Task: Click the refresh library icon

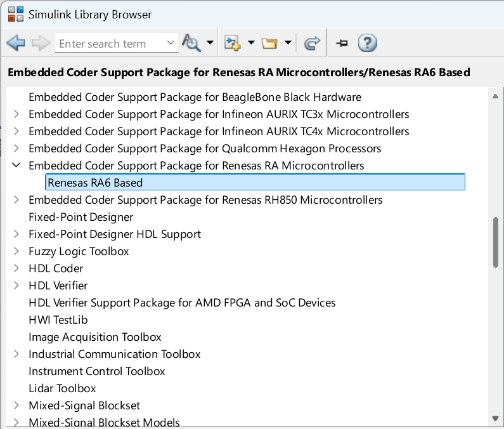Action: point(311,43)
